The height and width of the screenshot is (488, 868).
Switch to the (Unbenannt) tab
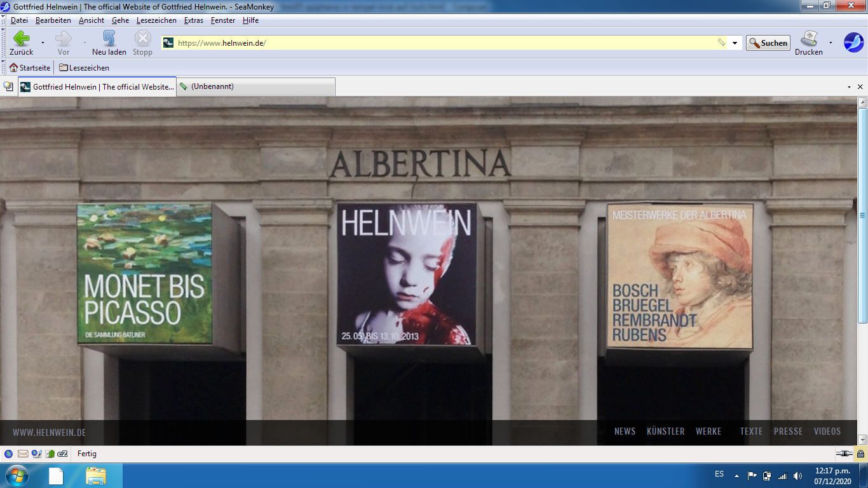[x=255, y=86]
